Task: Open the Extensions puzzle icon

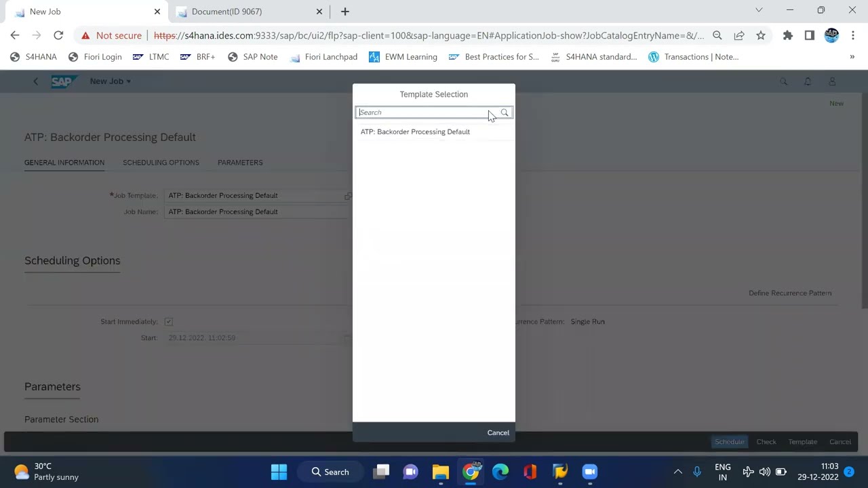Action: (x=788, y=35)
